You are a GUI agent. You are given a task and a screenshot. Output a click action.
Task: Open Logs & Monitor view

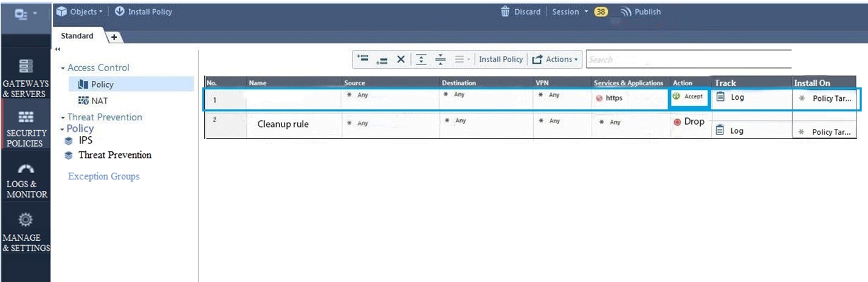click(26, 181)
